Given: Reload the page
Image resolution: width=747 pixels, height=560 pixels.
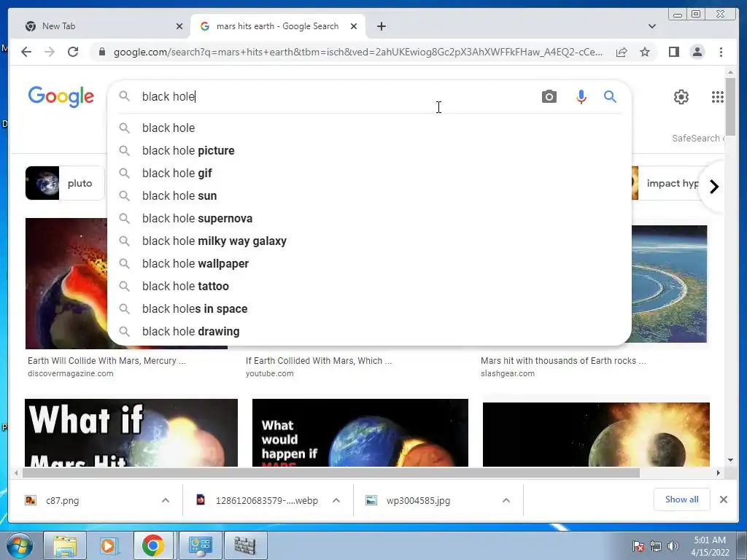Looking at the screenshot, I should click(x=73, y=52).
